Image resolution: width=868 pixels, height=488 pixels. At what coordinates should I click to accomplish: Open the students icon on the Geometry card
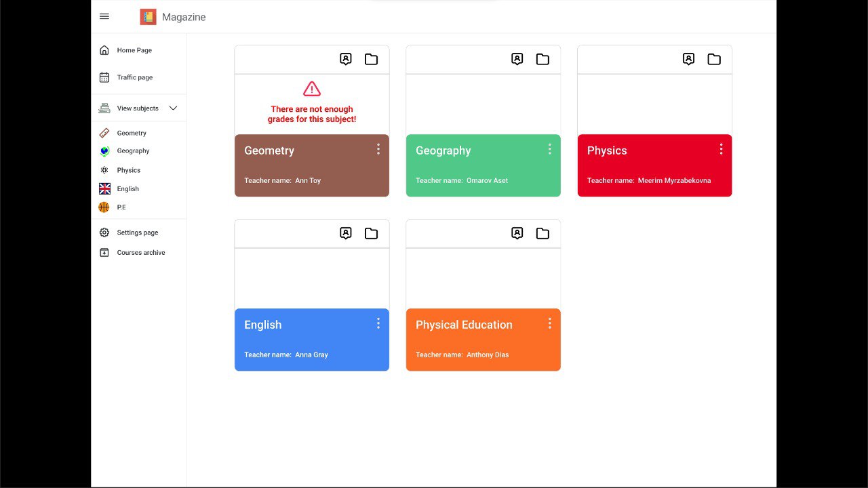coord(346,59)
